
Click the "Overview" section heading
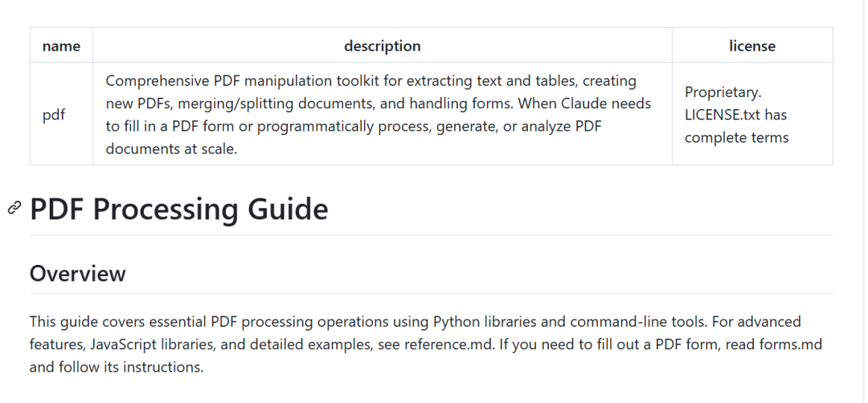click(x=78, y=274)
